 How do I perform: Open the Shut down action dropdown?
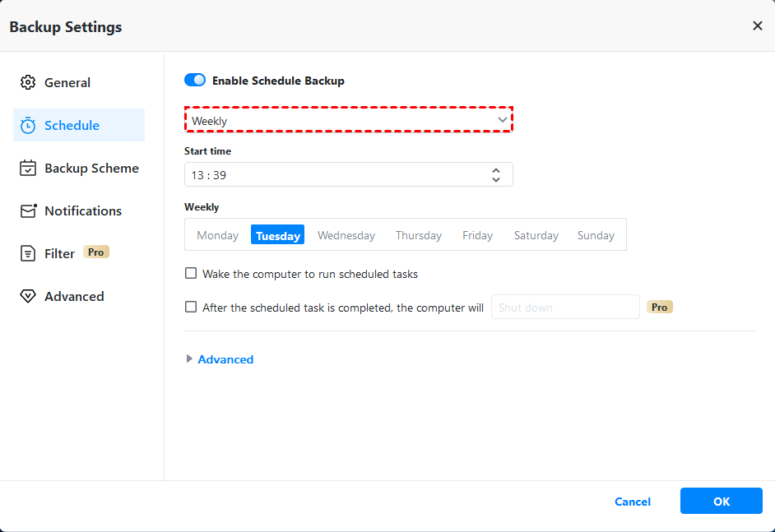(564, 308)
